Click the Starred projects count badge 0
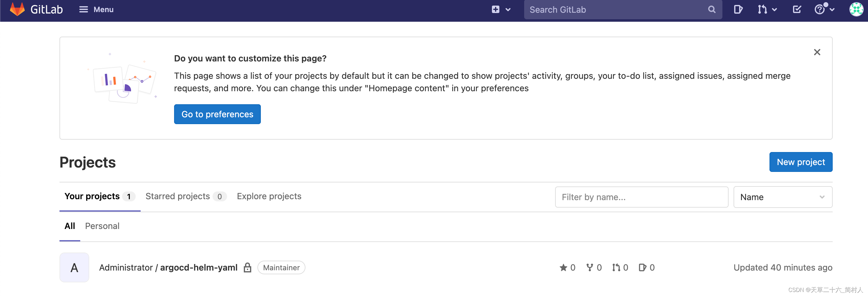The image size is (868, 296). click(x=219, y=196)
